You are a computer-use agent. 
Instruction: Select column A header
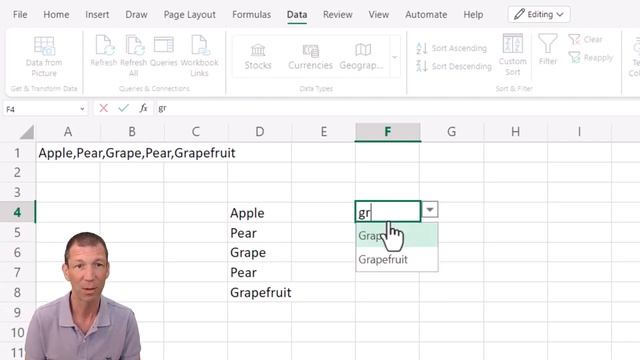pyautogui.click(x=68, y=132)
